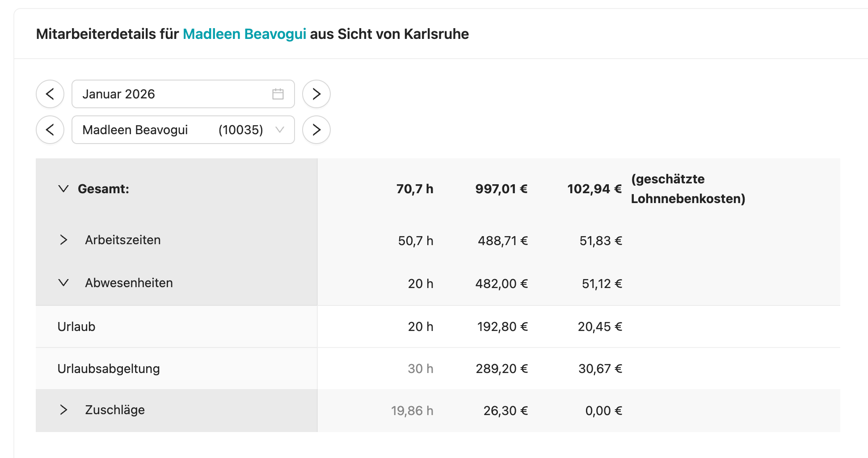Viewport: 868px width, 458px height.
Task: Switch to next employee arrow
Action: (316, 130)
